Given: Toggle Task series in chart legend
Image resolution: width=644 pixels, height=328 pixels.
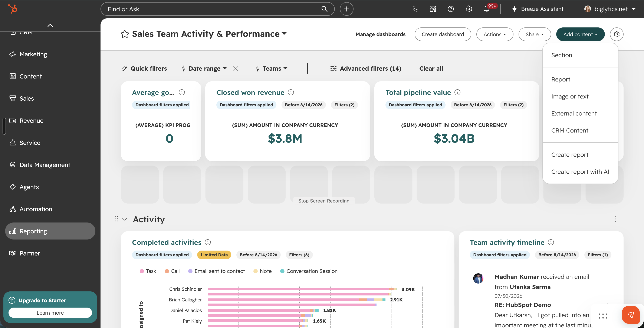Looking at the screenshot, I should coord(148,271).
